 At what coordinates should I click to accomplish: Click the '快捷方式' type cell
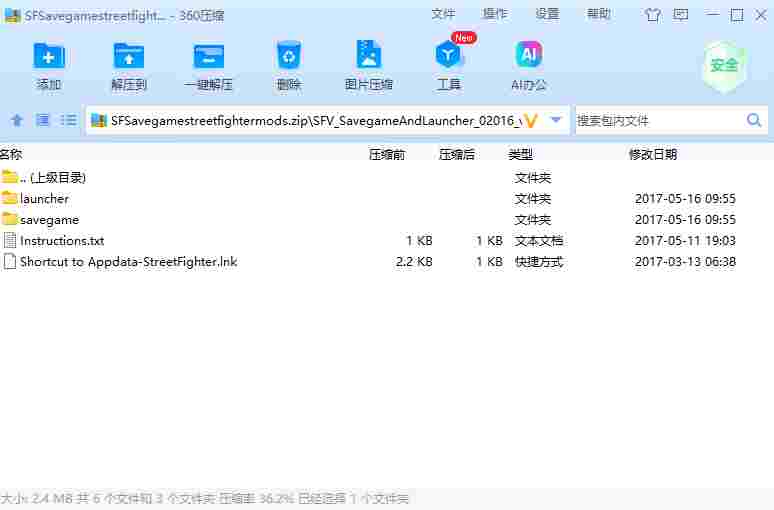pyautogui.click(x=539, y=262)
